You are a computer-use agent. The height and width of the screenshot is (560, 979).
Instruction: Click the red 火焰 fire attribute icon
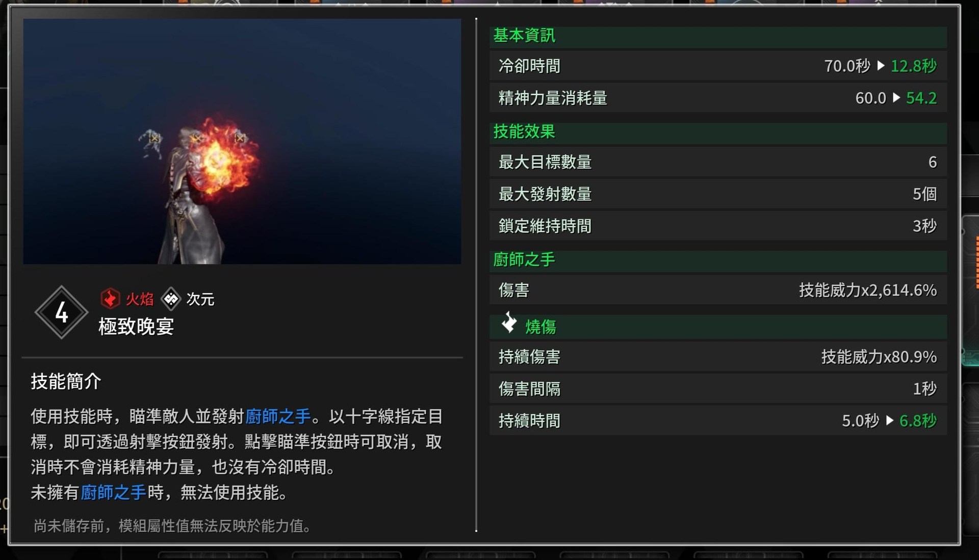[x=110, y=299]
